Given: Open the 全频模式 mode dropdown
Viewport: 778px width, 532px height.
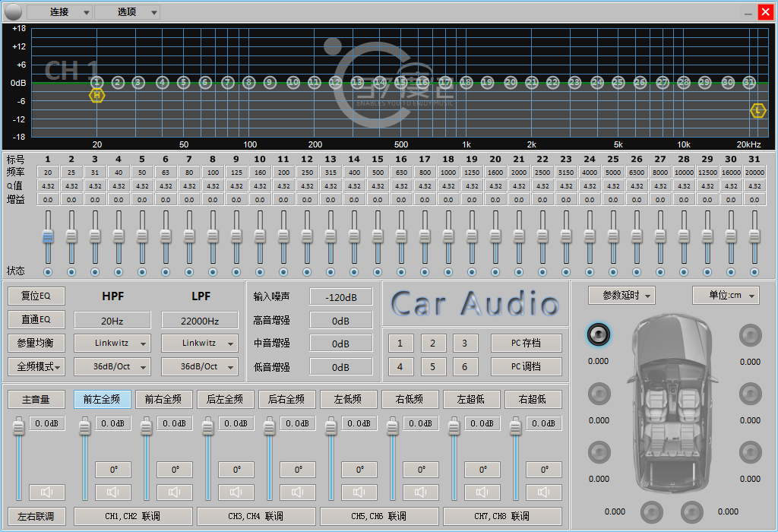Looking at the screenshot, I should click(36, 367).
